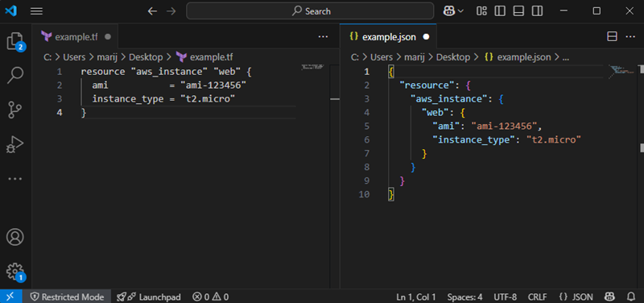Toggle the Primary Side Bar

[500, 11]
